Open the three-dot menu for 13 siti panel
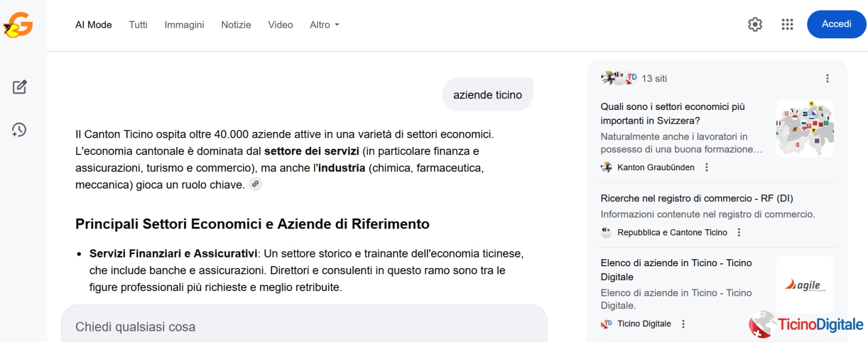This screenshot has width=868, height=342. click(x=827, y=79)
